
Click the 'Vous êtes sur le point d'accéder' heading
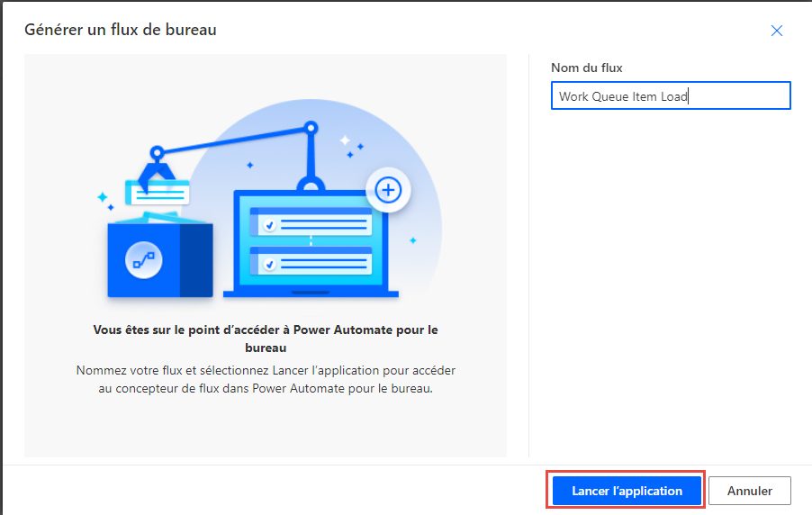tap(266, 339)
